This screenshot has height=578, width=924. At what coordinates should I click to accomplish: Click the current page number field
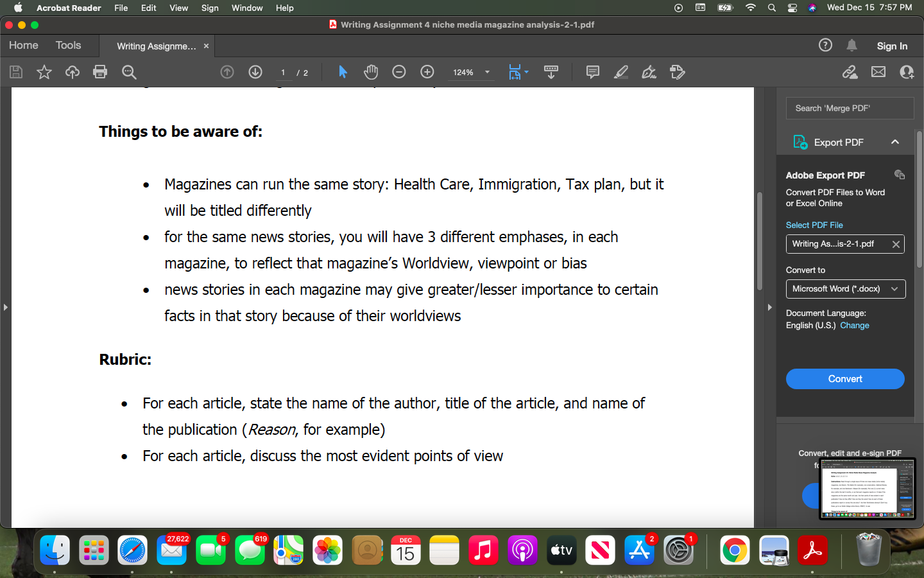tap(283, 73)
